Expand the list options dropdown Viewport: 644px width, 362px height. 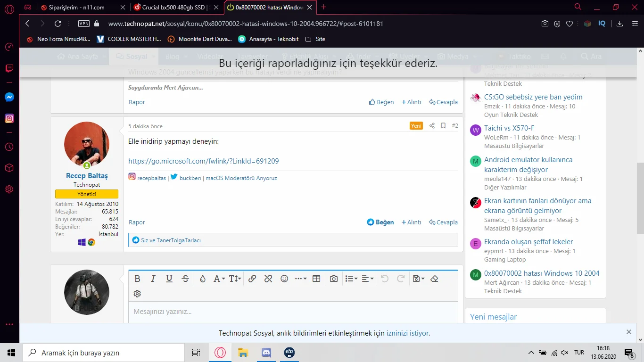pyautogui.click(x=351, y=279)
